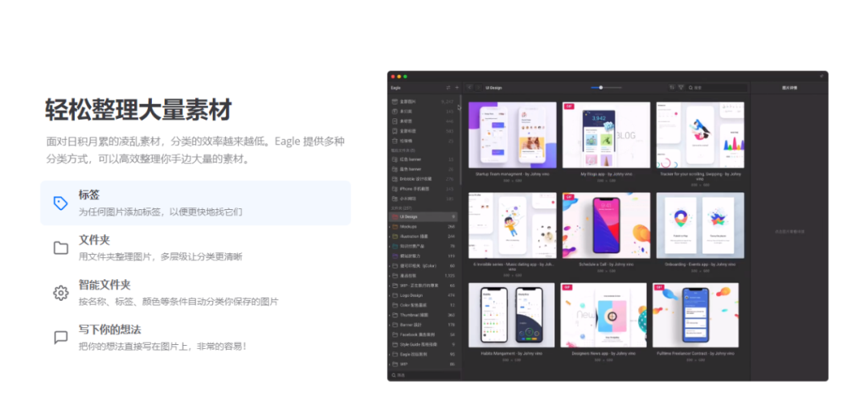Click the orange folder icon of Mockups

coord(395,227)
